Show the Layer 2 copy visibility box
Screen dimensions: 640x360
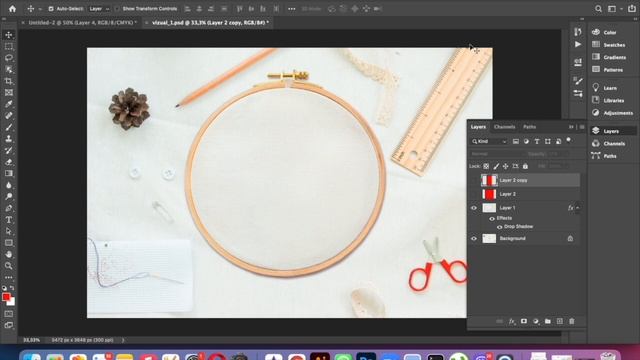click(x=474, y=180)
